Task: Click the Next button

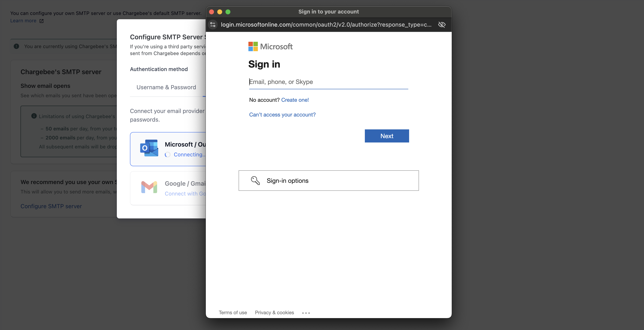Action: click(387, 136)
